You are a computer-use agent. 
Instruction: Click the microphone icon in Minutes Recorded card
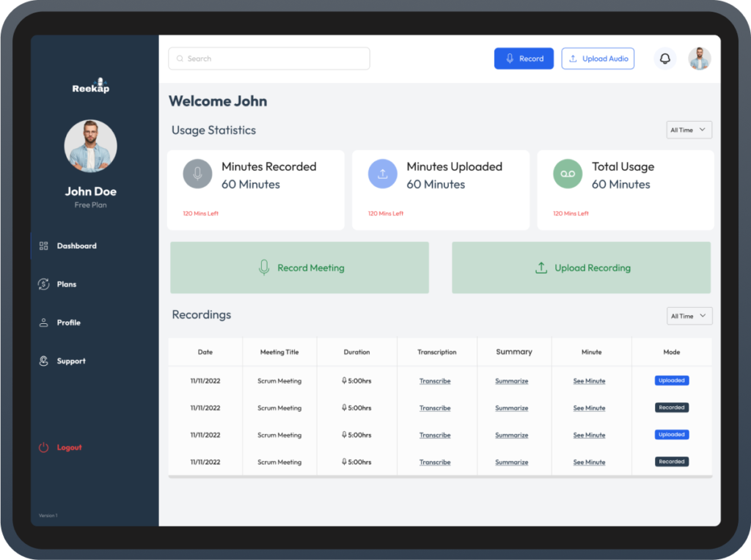197,174
